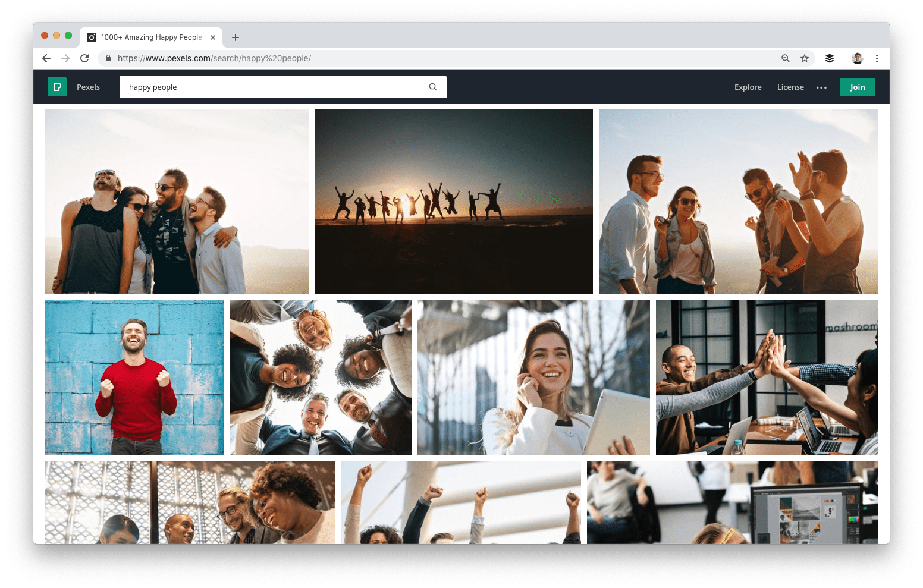Screen dimensions: 923x588
Task: Open photo with computer monitor in office
Action: (x=732, y=502)
